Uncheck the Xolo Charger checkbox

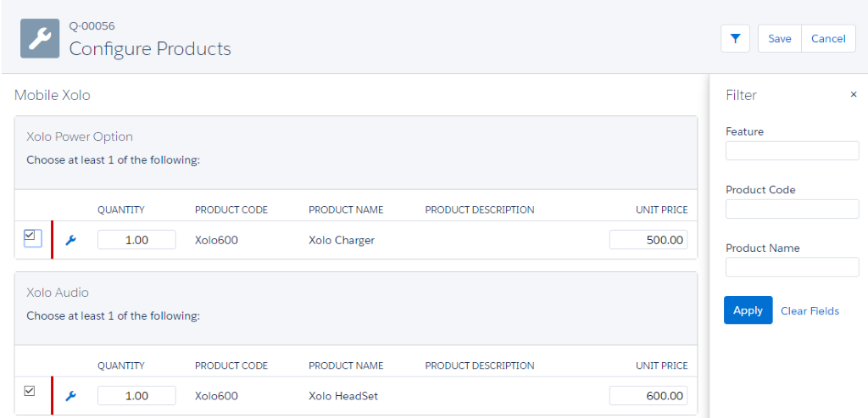[x=30, y=236]
